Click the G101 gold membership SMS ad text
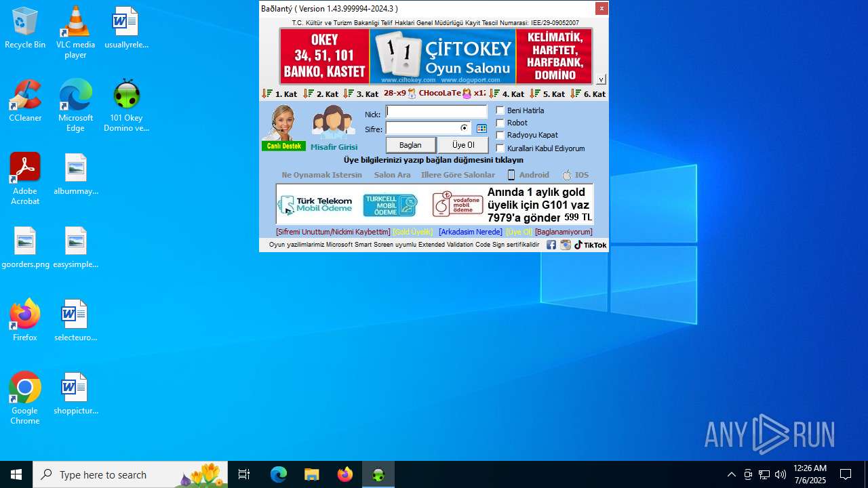Screen dimensions: 868x488 click(x=539, y=205)
